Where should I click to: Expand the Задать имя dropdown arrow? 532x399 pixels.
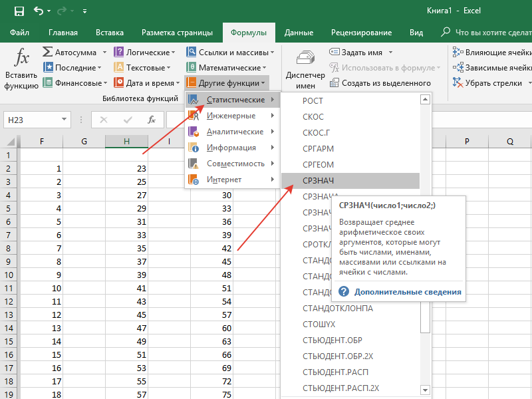pos(390,53)
